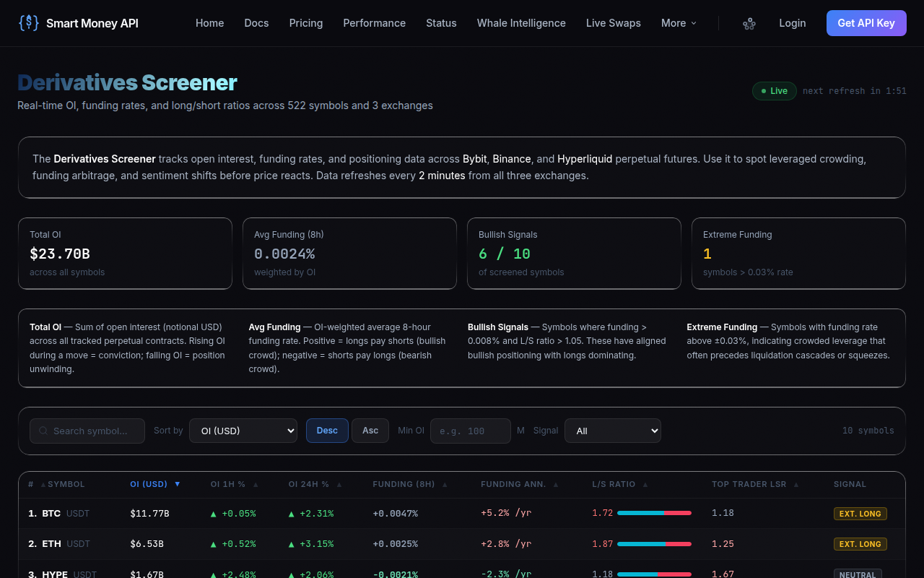Click the HYPE symbol in row 3
924x578 pixels.
click(x=55, y=574)
